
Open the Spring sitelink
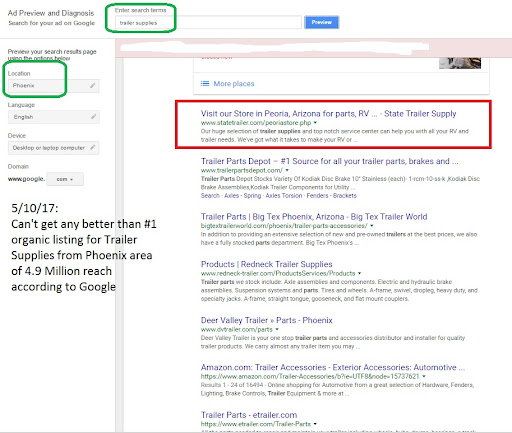252,196
